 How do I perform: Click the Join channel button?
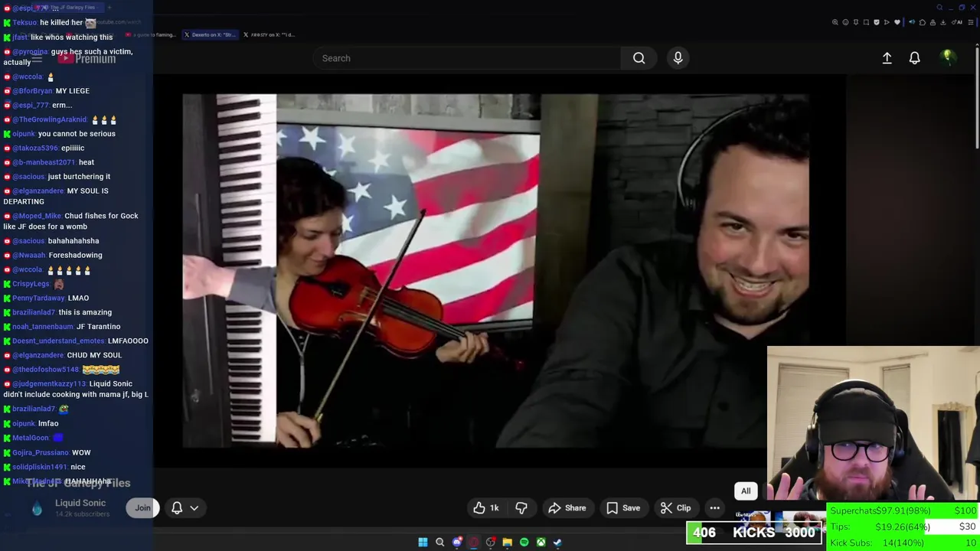coord(142,508)
